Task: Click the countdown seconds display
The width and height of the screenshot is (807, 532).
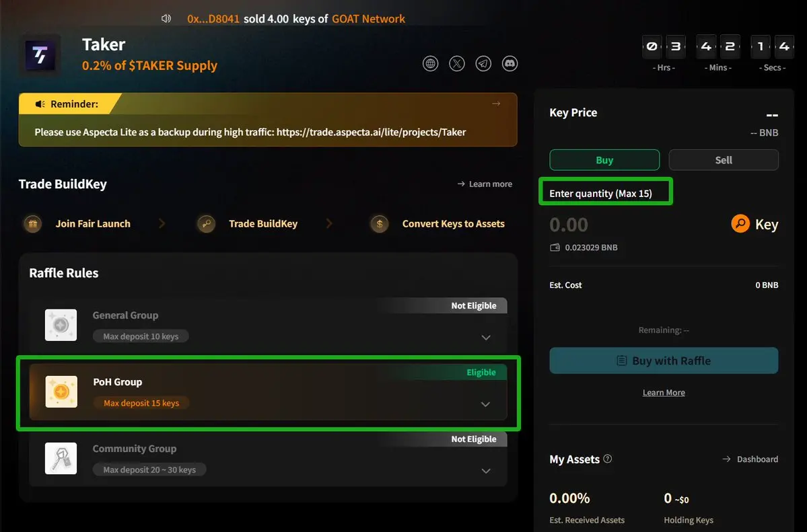Action: tap(772, 47)
